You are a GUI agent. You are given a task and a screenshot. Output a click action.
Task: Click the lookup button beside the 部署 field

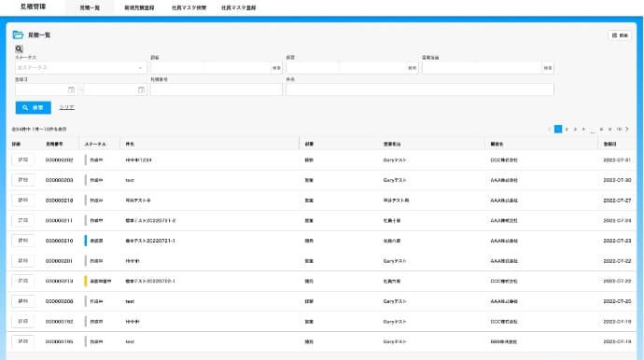click(x=412, y=68)
